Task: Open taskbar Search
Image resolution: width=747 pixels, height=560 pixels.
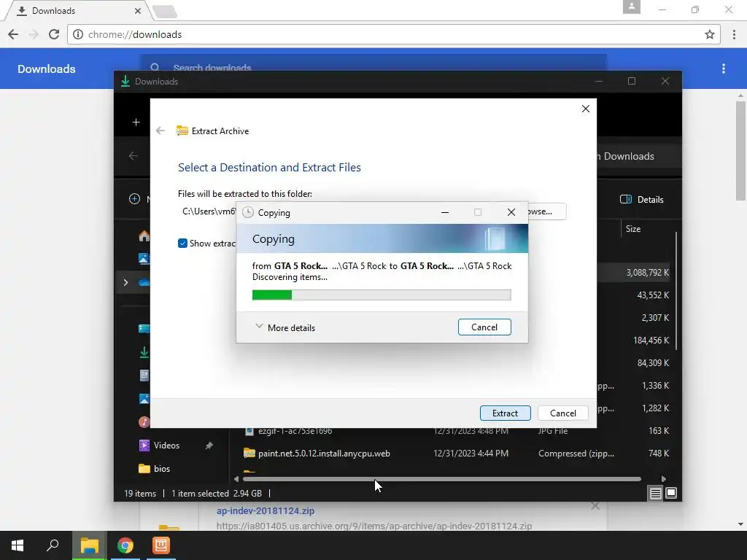Action: point(53,545)
